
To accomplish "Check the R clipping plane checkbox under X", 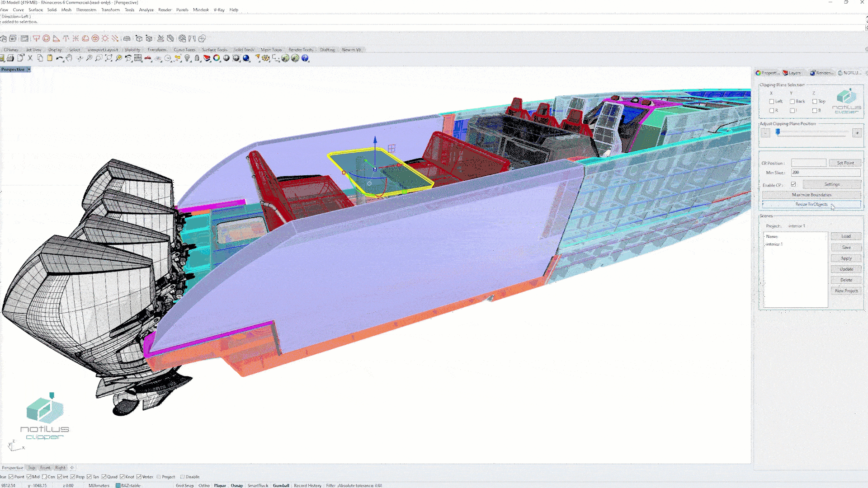I will point(772,111).
